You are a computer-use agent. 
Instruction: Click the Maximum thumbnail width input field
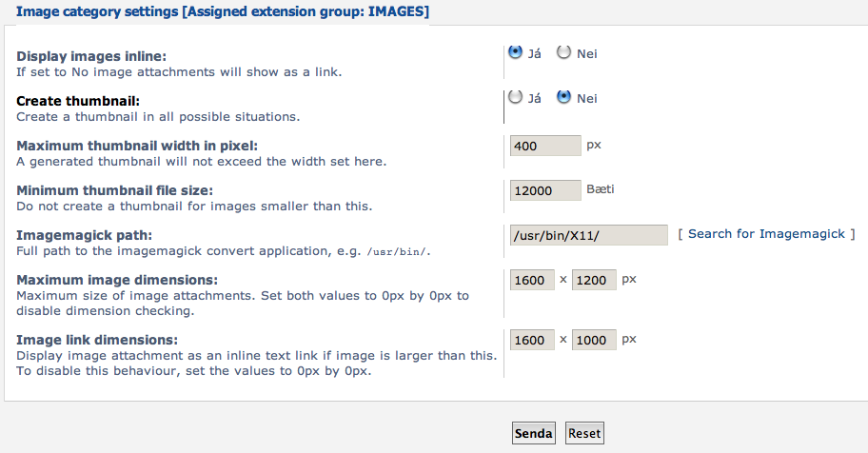click(x=545, y=146)
